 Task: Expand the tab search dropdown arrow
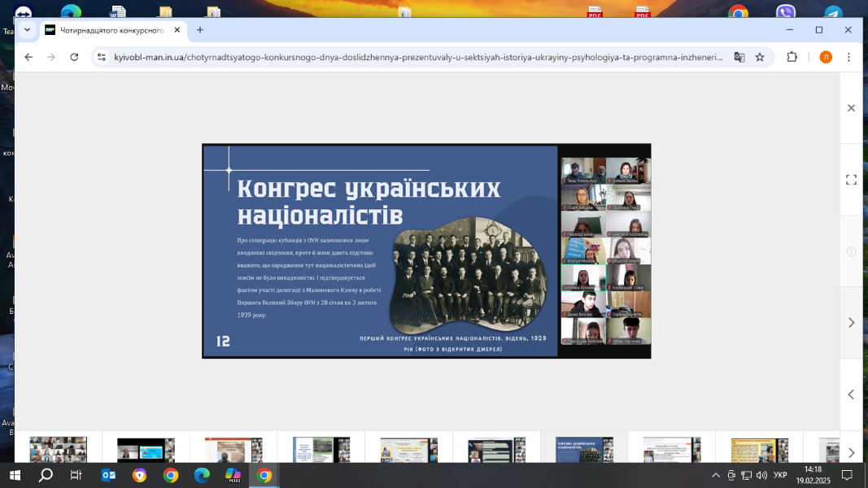point(27,30)
